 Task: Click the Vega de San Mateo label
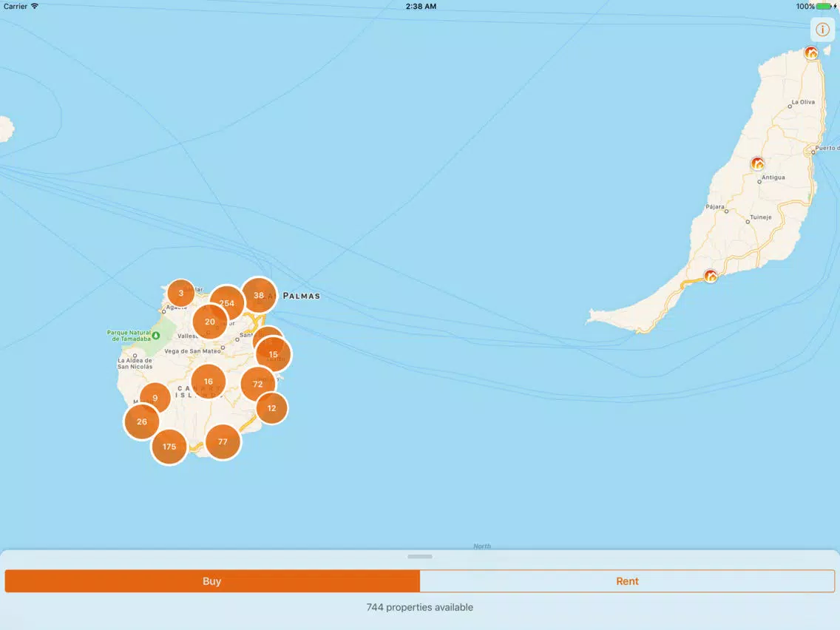coord(192,351)
